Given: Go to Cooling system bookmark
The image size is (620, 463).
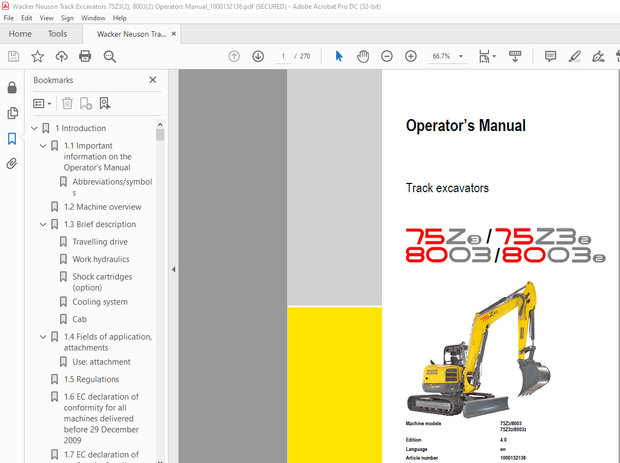Looking at the screenshot, I should (x=100, y=302).
